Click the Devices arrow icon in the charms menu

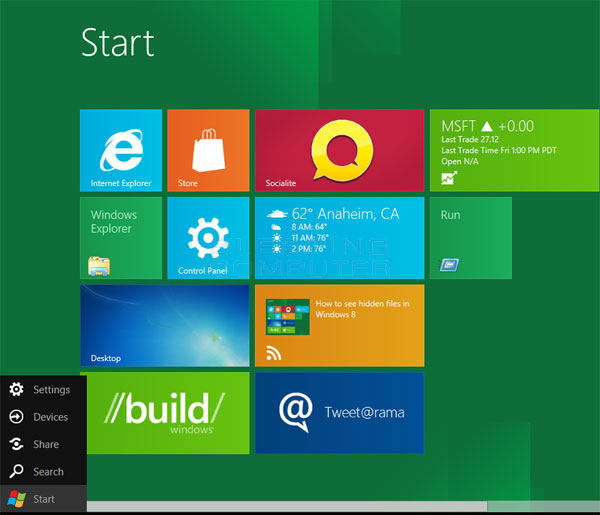16,417
